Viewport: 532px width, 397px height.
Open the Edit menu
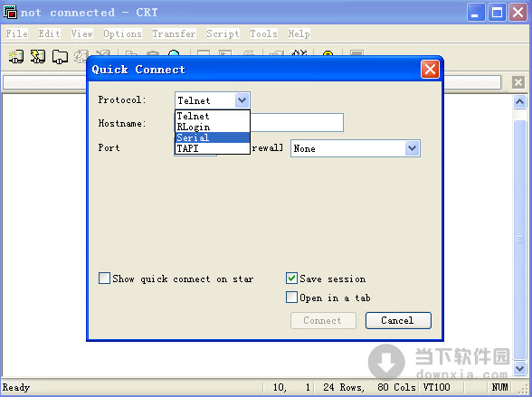49,33
